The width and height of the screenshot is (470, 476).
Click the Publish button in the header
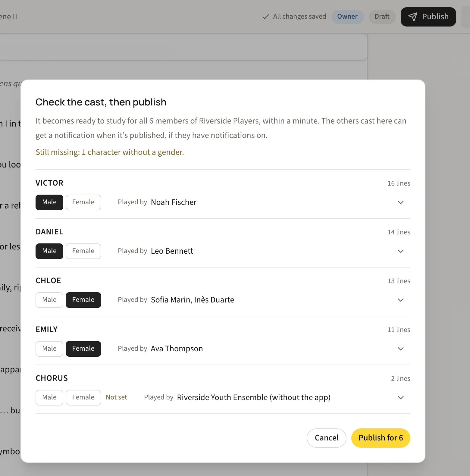[x=428, y=17]
